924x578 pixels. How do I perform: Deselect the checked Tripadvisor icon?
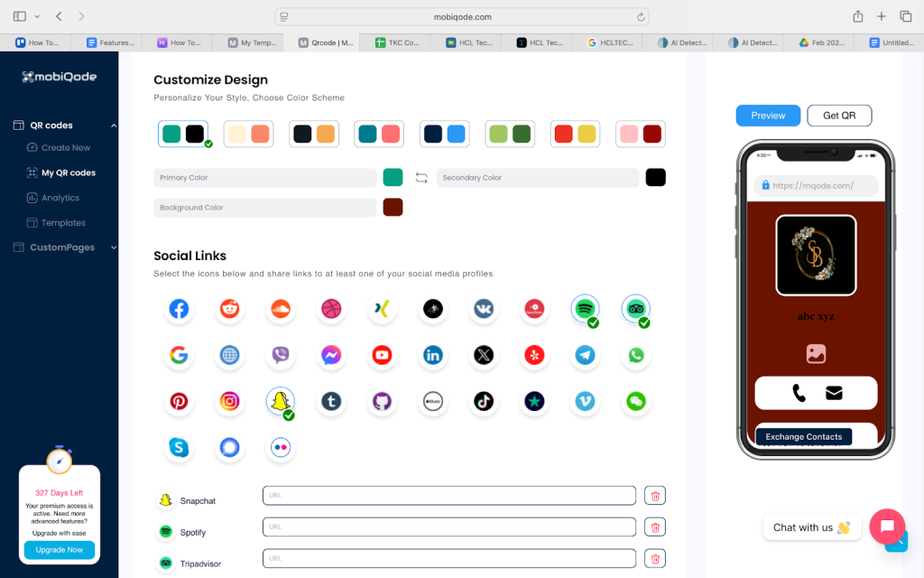pos(636,310)
